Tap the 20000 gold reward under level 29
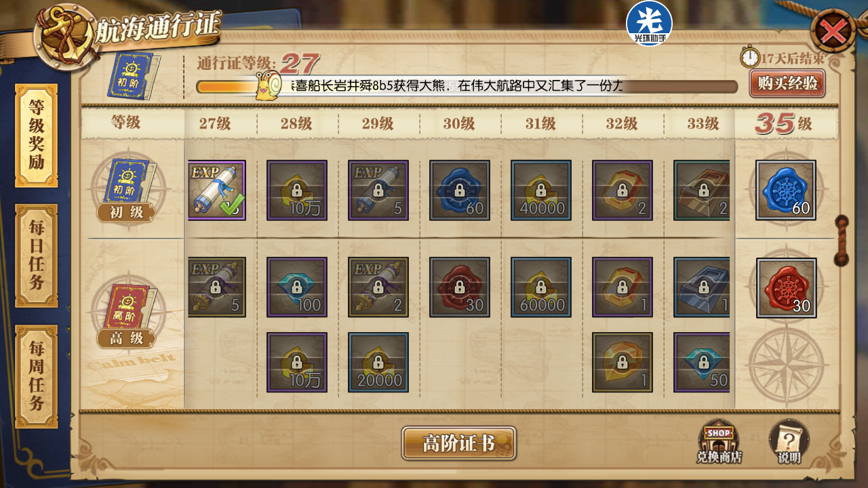This screenshot has height=488, width=868. (378, 363)
